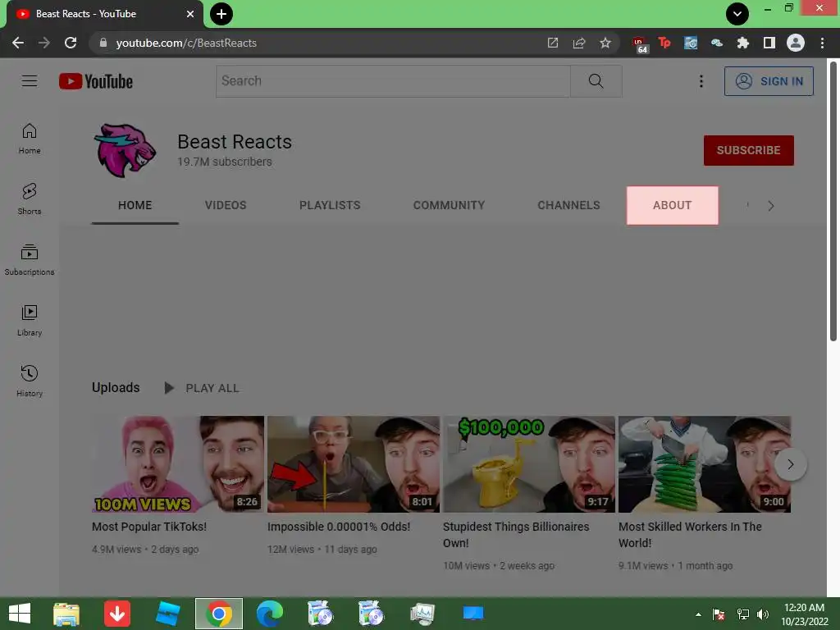This screenshot has height=630, width=840.
Task: Open the Windows Start menu
Action: (x=20, y=614)
